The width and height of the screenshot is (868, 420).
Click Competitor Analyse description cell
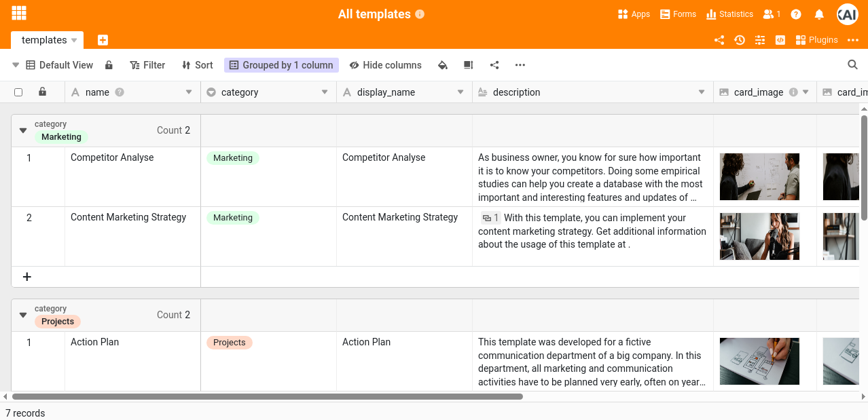pos(593,177)
